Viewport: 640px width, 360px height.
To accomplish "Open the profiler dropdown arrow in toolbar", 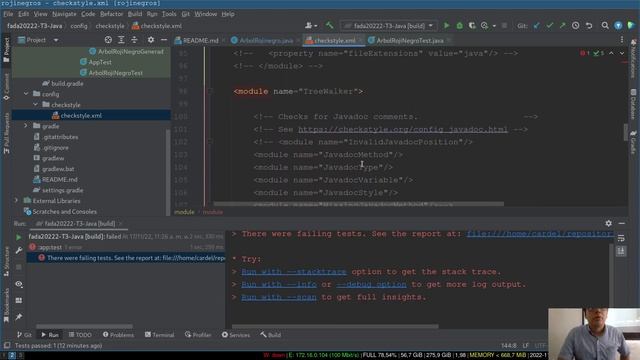I will pyautogui.click(x=494, y=26).
